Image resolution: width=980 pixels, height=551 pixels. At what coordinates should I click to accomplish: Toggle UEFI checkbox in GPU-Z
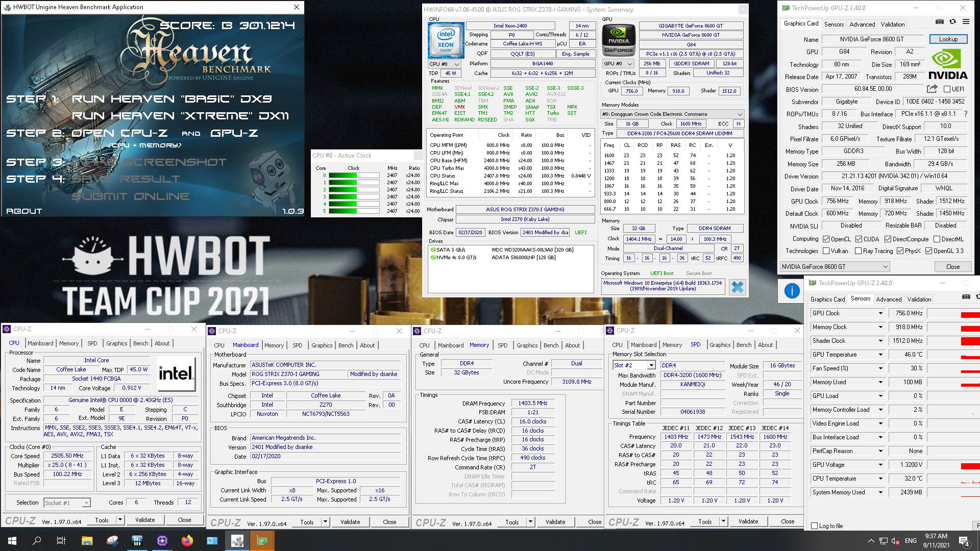947,89
